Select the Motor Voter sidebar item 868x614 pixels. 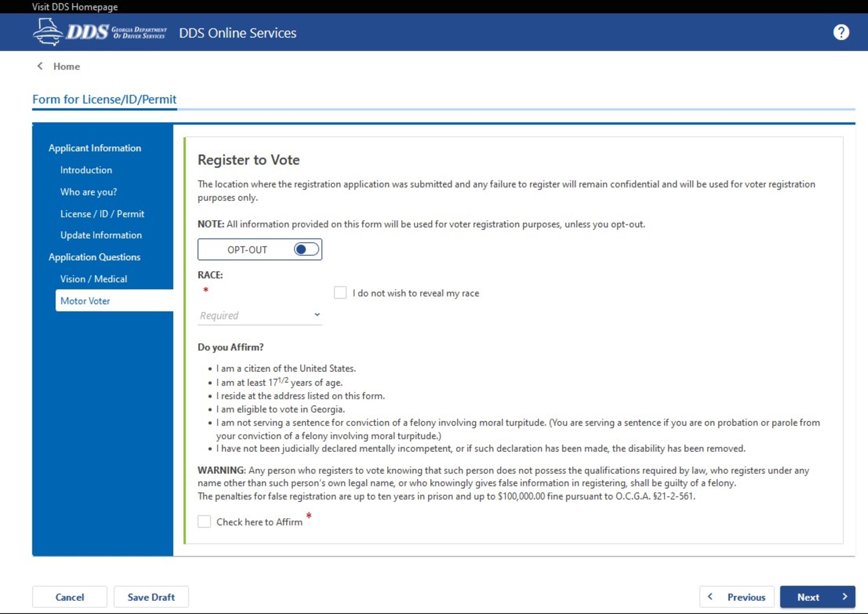click(x=85, y=301)
